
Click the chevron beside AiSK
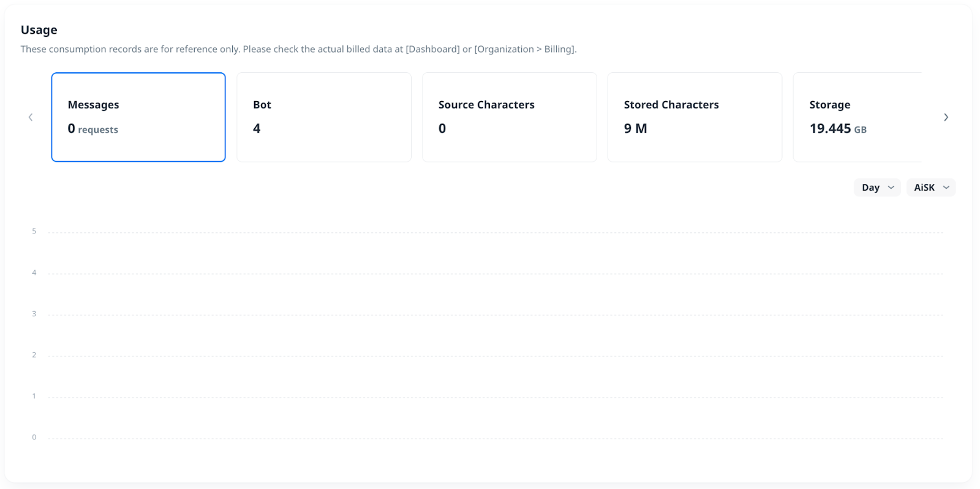[x=946, y=188]
